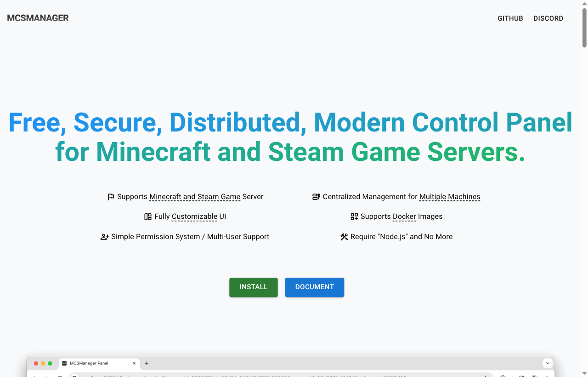Click underlined "Multiple Machines" text

click(450, 197)
